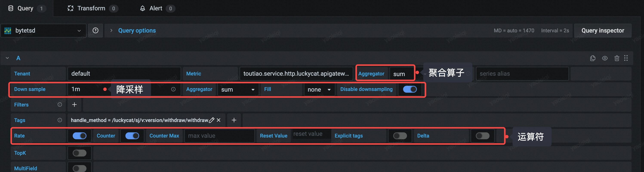Open the Query inspector
Image resolution: width=644 pixels, height=172 pixels.
[602, 31]
